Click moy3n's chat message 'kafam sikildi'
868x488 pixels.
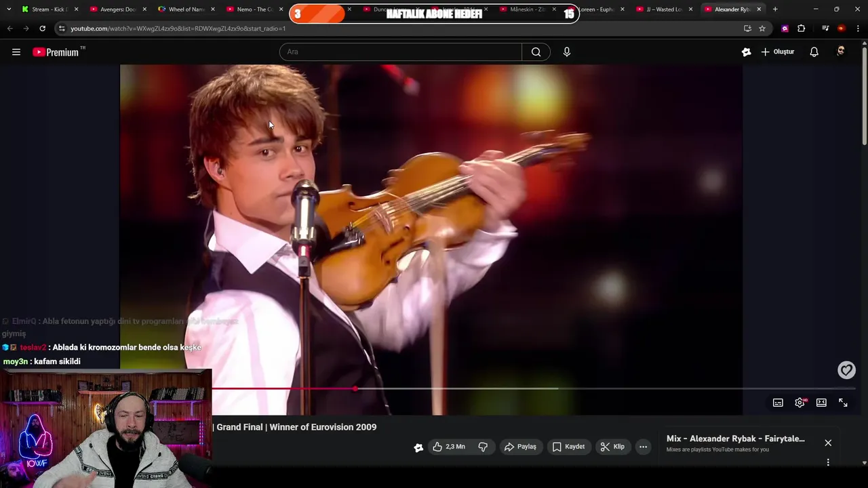click(x=42, y=361)
